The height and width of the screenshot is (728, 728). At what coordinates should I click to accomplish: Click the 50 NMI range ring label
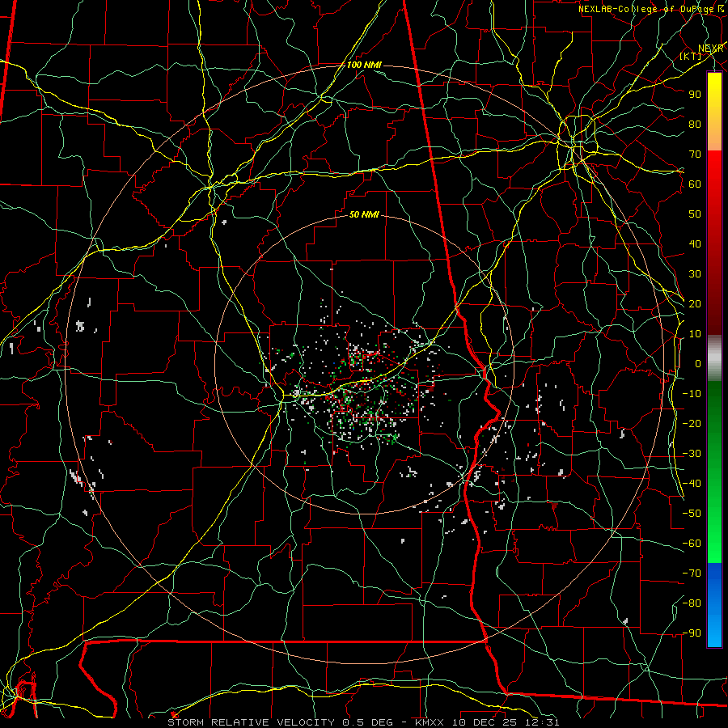pos(364,214)
